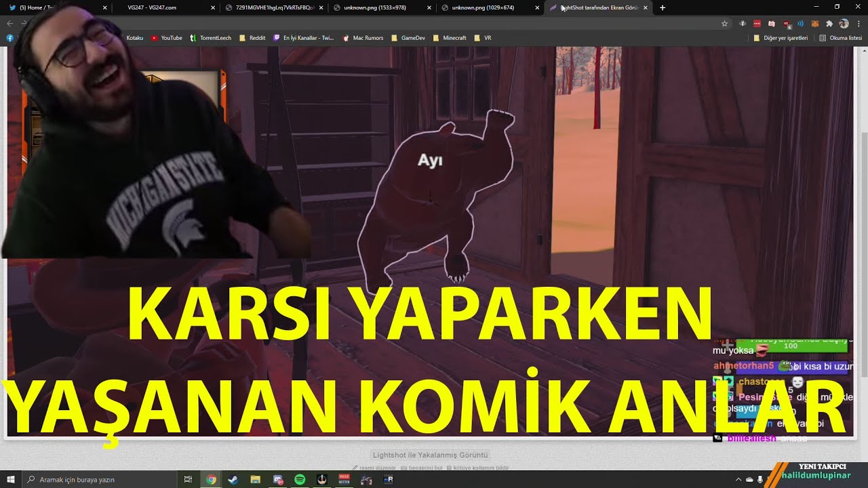
Task: Click the Facebook bookmark icon
Action: coord(10,38)
